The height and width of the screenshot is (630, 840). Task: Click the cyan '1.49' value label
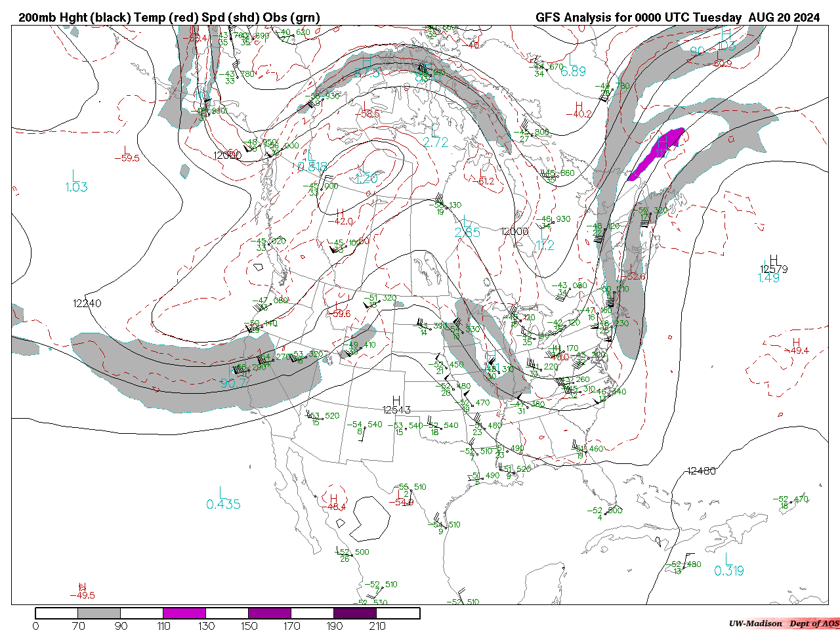coord(768,278)
